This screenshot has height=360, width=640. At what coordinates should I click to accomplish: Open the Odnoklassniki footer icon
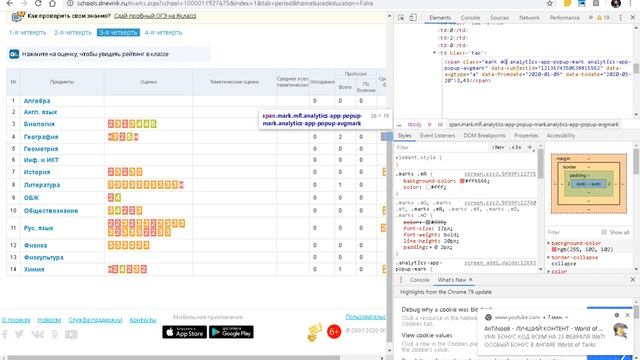pos(55,334)
